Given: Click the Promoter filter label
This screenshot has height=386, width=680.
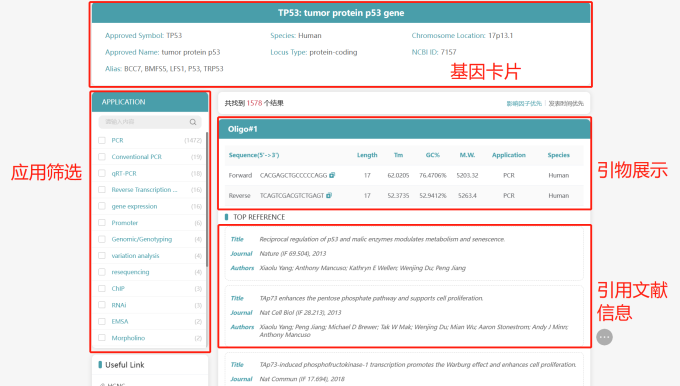Looking at the screenshot, I should coord(124,223).
